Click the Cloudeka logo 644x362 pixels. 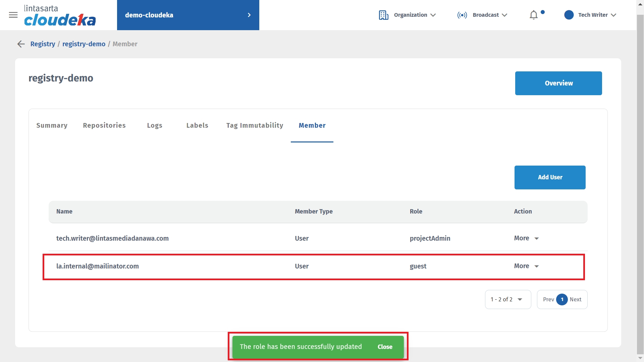pos(60,15)
